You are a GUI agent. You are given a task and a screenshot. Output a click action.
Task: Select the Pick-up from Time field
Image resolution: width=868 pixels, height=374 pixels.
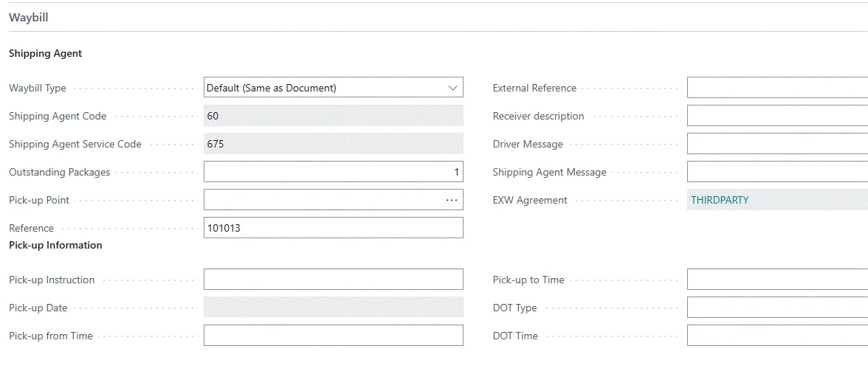333,336
